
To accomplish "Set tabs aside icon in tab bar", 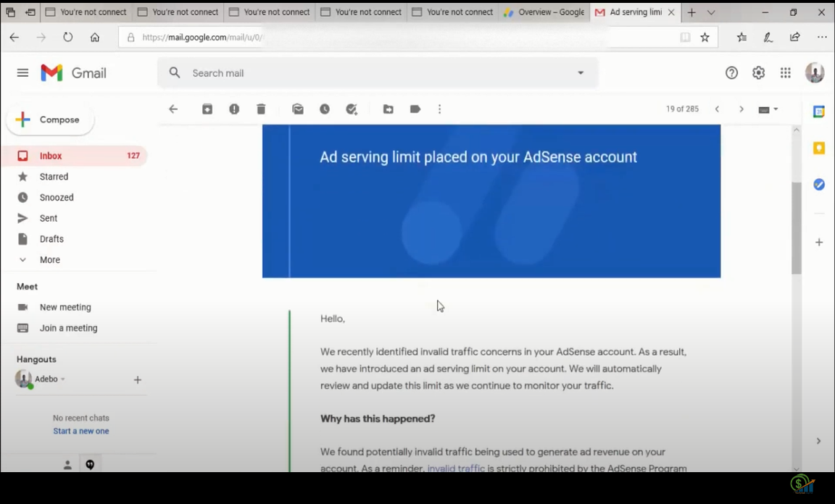I will click(x=30, y=12).
